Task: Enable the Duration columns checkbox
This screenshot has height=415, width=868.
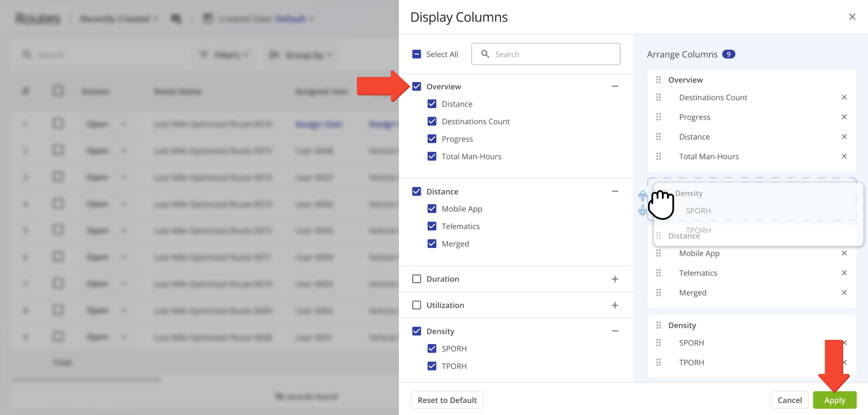Action: tap(417, 279)
